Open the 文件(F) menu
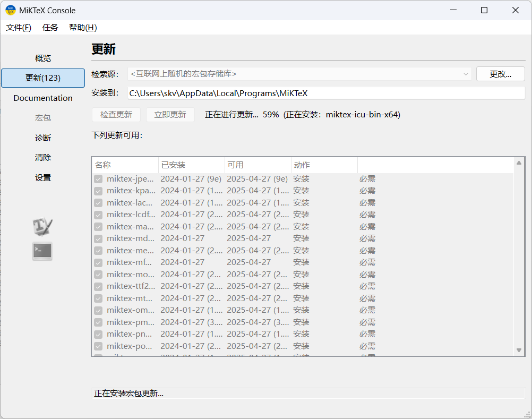The height and width of the screenshot is (419, 532). pos(19,28)
